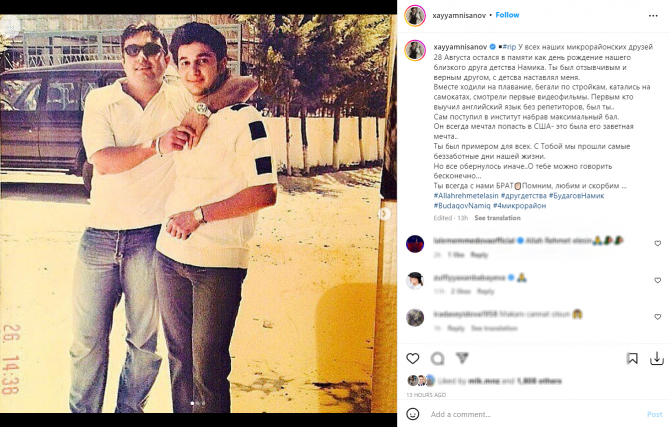This screenshot has width=670, height=427.
Task: Save post with bookmark icon
Action: (632, 359)
